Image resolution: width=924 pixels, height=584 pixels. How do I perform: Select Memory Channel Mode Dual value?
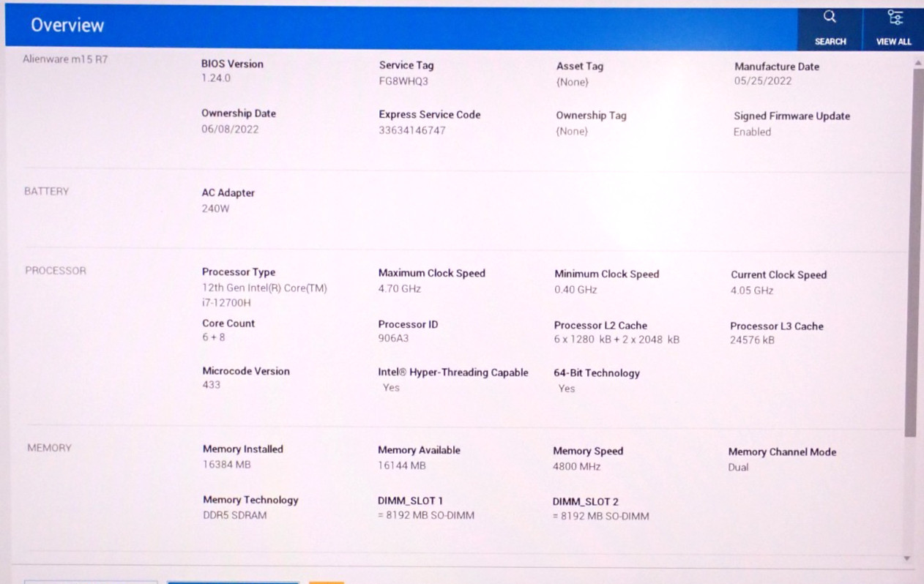[739, 467]
